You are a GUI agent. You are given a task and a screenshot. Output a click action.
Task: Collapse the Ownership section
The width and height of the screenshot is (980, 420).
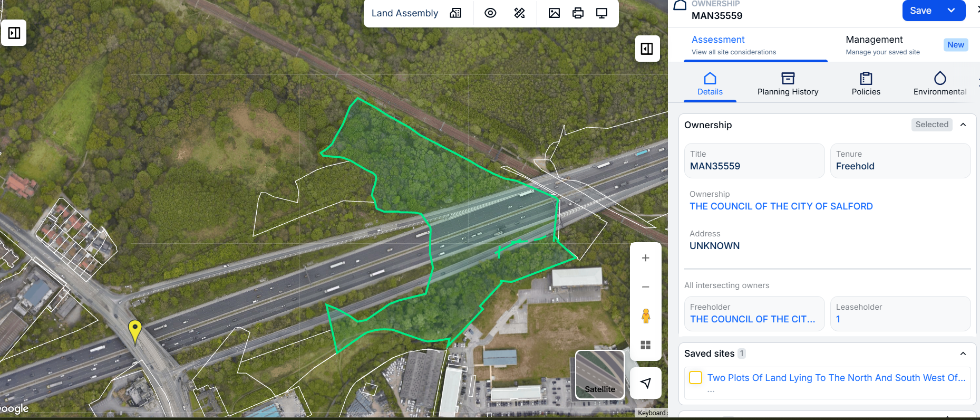point(963,125)
